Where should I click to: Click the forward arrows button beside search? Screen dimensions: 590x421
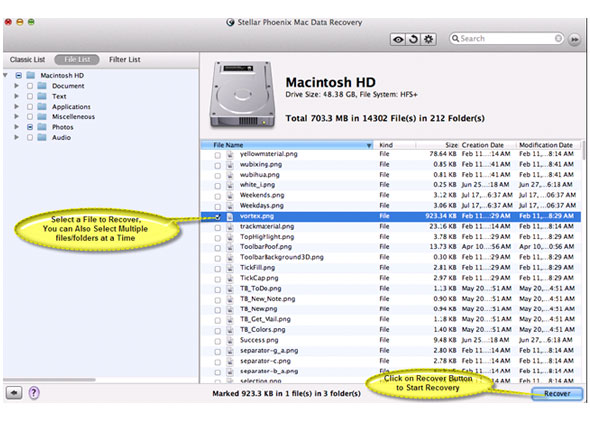[574, 39]
